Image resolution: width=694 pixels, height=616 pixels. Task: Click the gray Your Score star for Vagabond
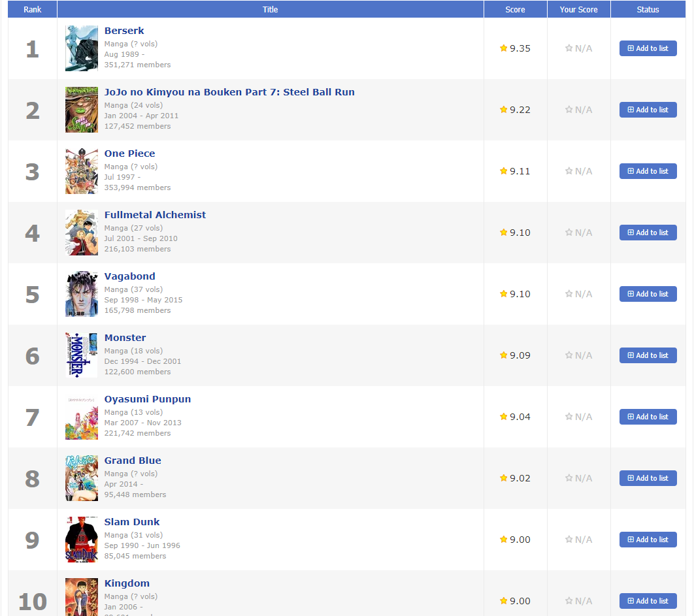569,293
